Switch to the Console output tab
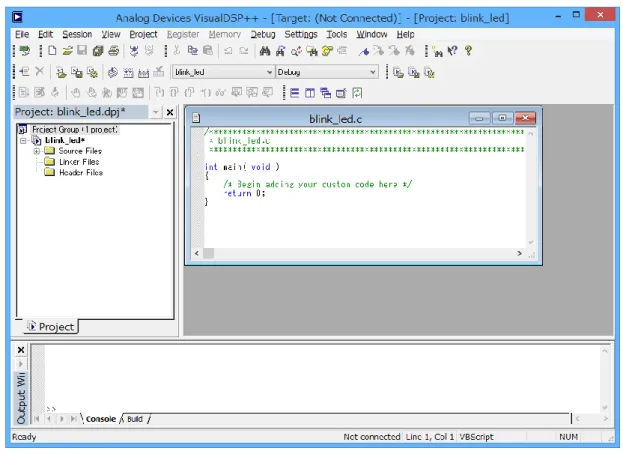Screen dimensions: 623x454 101,419
